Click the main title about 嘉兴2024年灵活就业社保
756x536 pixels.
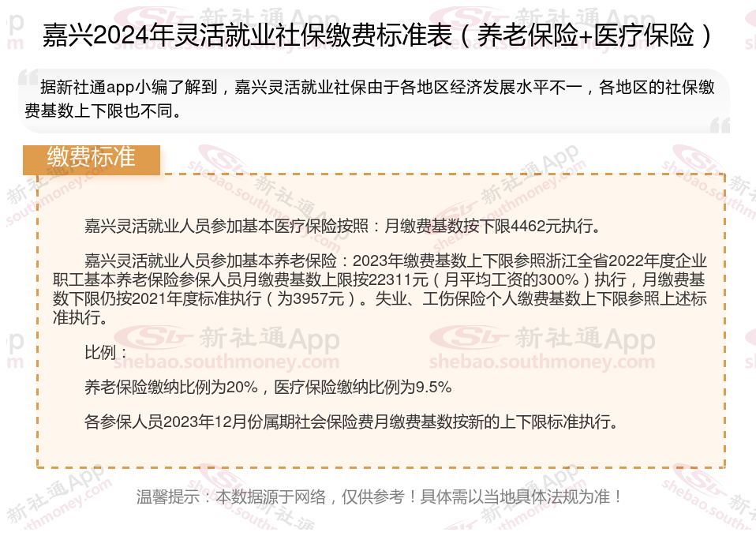tap(377, 35)
